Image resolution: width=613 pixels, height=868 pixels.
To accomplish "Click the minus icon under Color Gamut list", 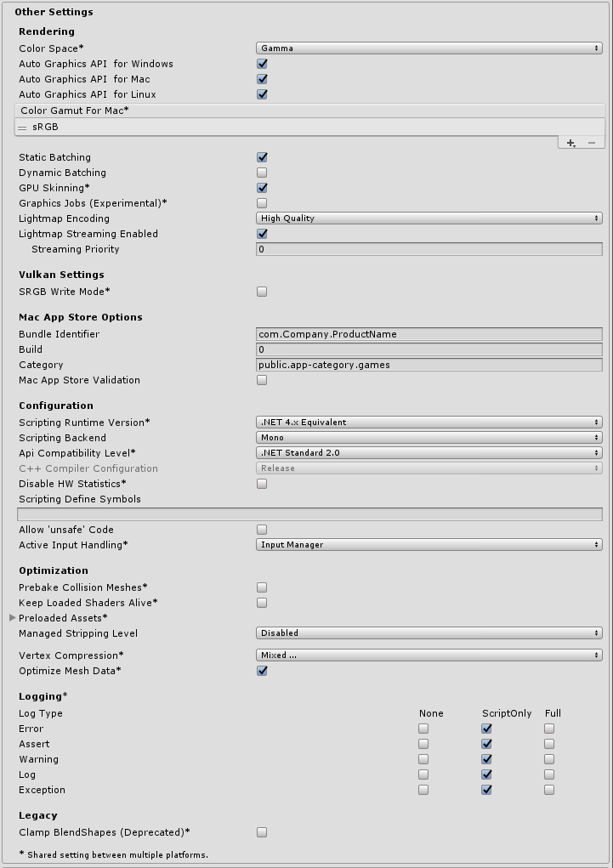I will coord(592,143).
